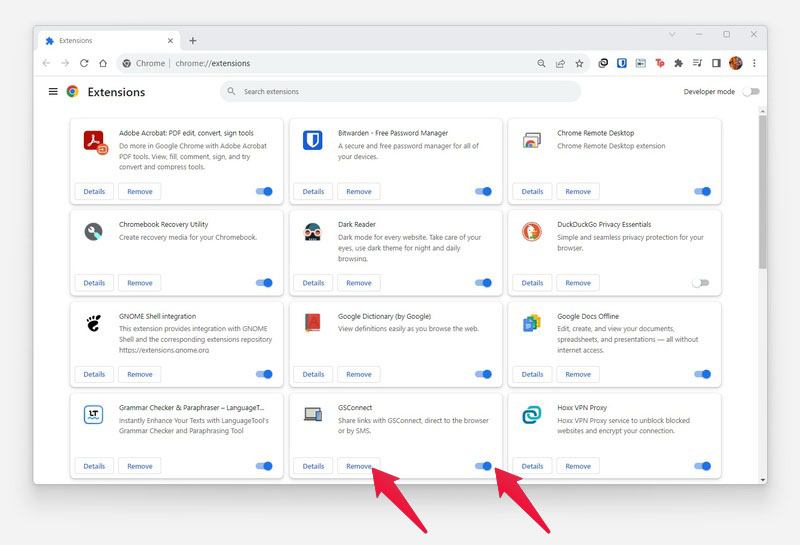The height and width of the screenshot is (545, 800).
Task: Disable the Dark Reader toggle
Action: tap(483, 283)
